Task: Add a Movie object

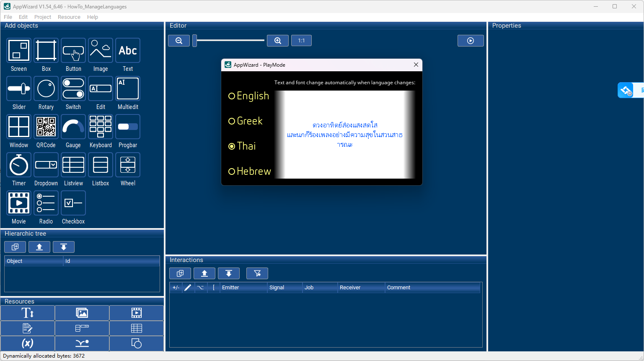Action: 19,203
